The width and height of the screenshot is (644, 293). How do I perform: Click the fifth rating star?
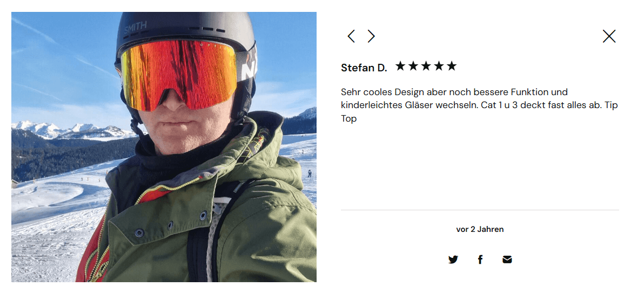click(452, 66)
